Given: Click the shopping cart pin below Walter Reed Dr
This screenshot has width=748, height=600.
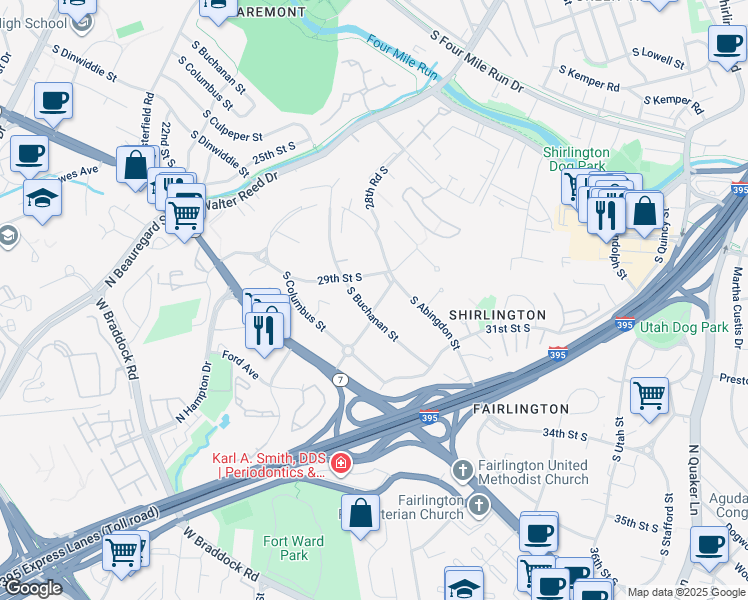Looking at the screenshot, I should (x=185, y=220).
